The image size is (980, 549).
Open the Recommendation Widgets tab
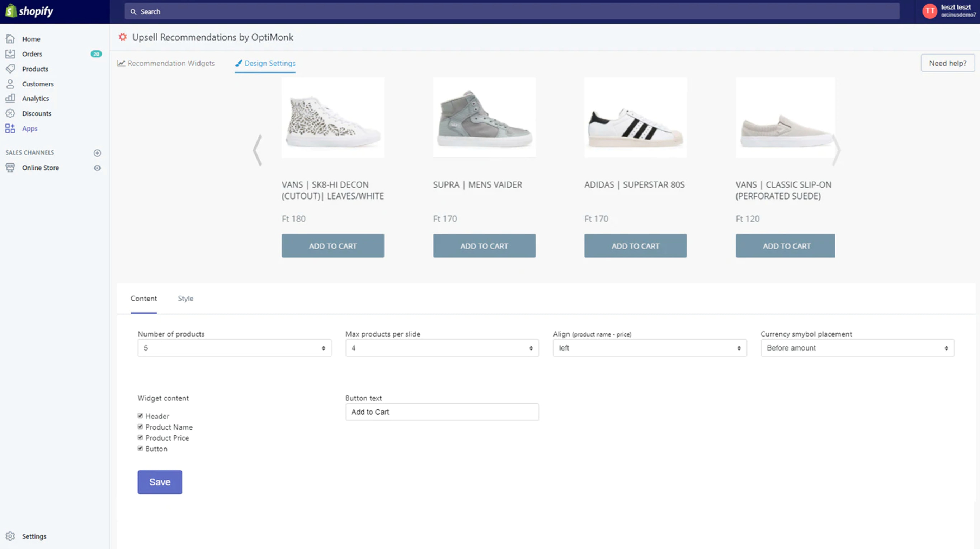point(171,63)
